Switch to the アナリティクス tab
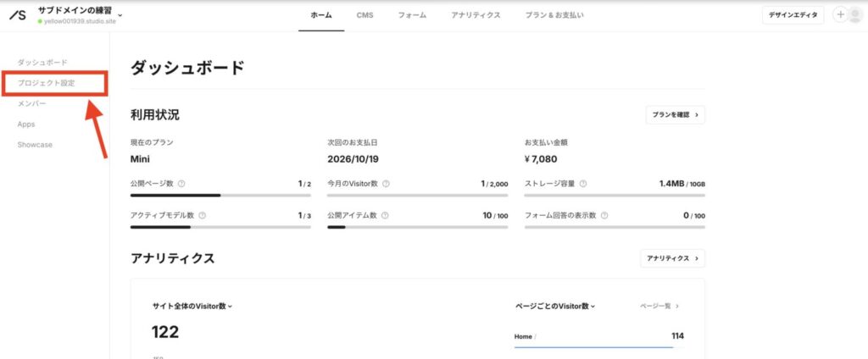Image resolution: width=868 pixels, height=359 pixels. point(476,15)
